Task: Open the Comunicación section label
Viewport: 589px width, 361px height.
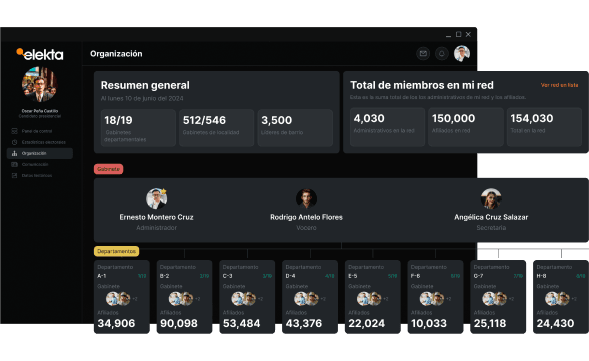Action: click(x=35, y=165)
